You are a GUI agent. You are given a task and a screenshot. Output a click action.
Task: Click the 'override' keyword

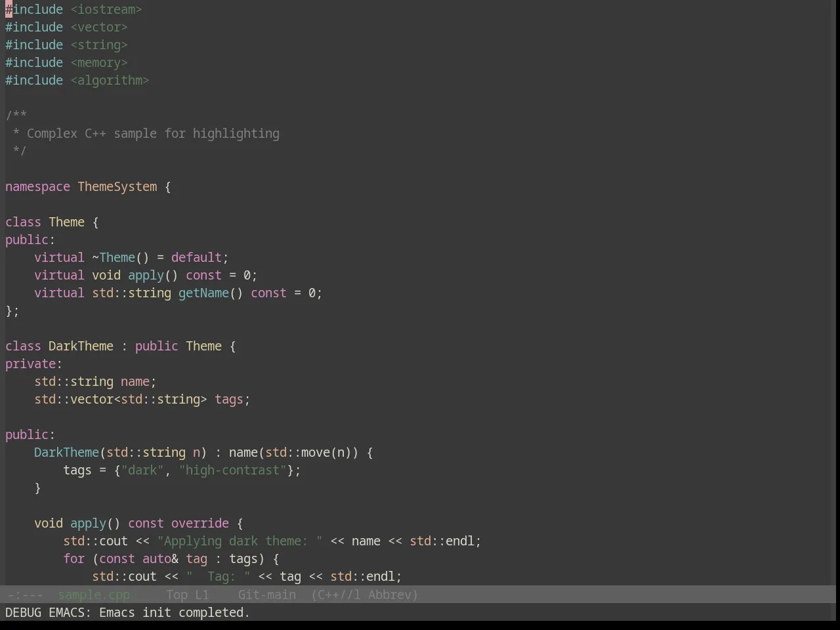click(x=199, y=523)
